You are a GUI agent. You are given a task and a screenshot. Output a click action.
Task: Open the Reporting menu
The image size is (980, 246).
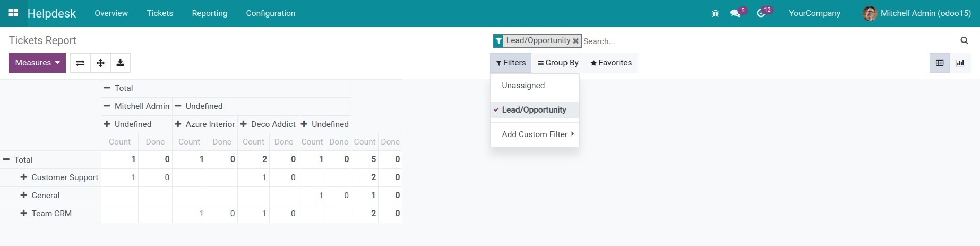pos(209,13)
